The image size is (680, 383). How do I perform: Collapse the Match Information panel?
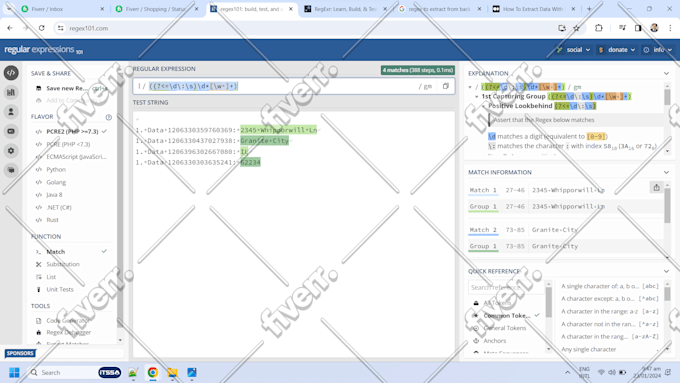666,172
